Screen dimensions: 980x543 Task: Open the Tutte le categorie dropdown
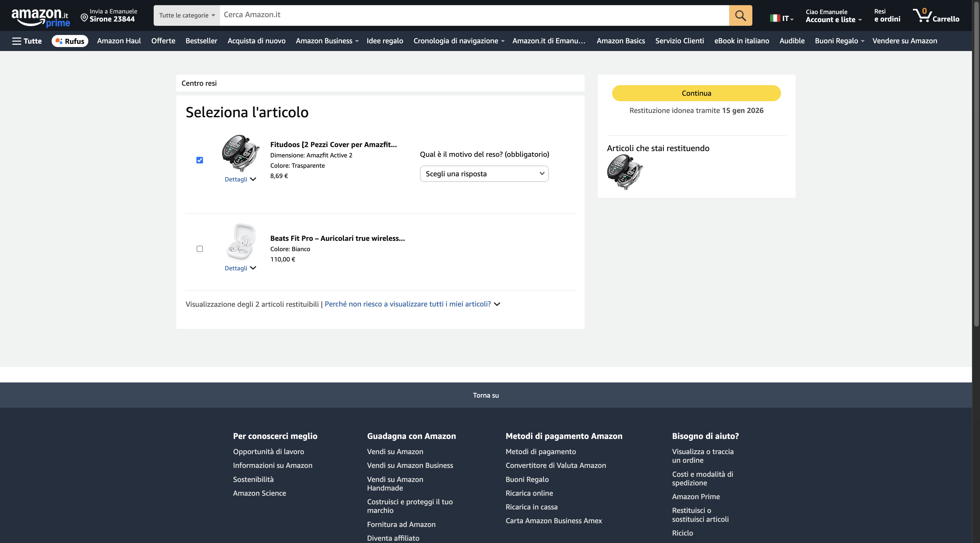coord(186,15)
